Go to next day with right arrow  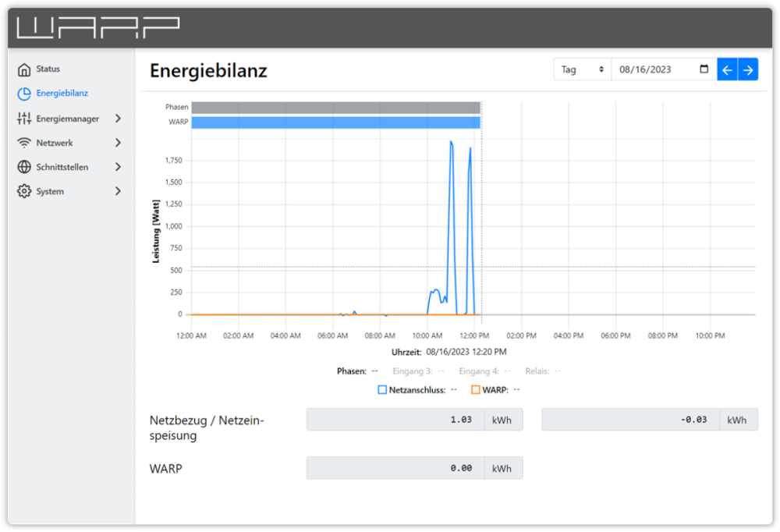point(747,69)
